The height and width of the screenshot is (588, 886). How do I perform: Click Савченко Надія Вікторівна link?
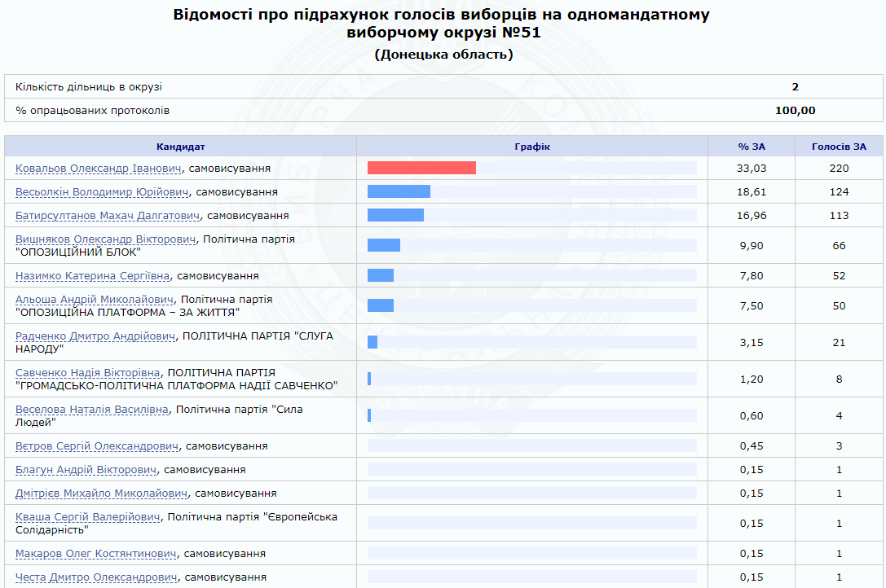point(88,373)
